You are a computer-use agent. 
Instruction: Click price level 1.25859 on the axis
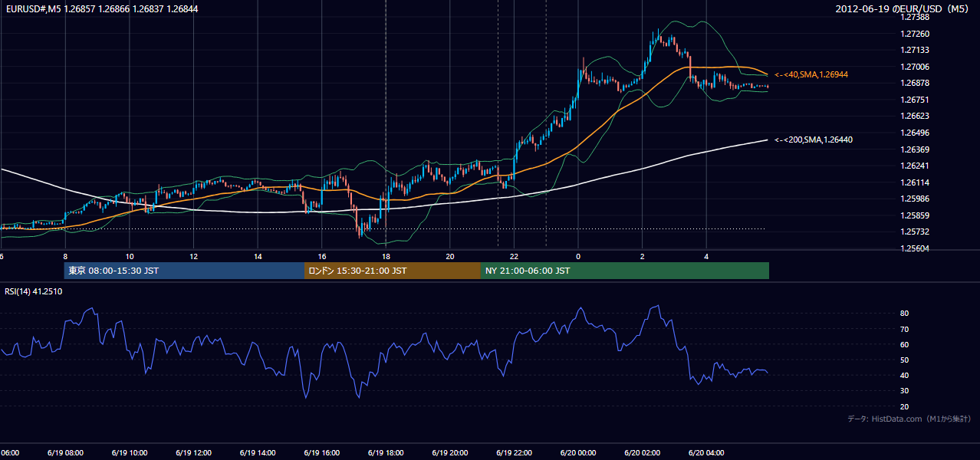tap(914, 215)
